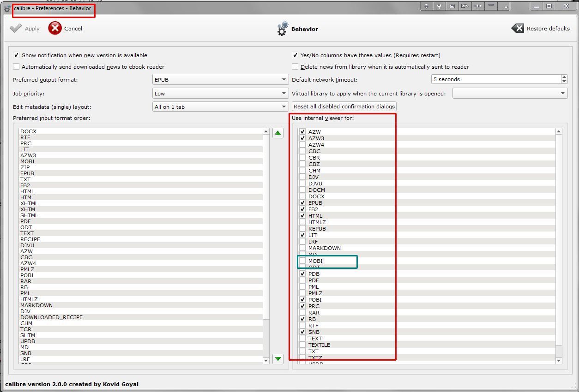Select ZIP in input format order list
This screenshot has height=392, width=579.
click(x=141, y=167)
